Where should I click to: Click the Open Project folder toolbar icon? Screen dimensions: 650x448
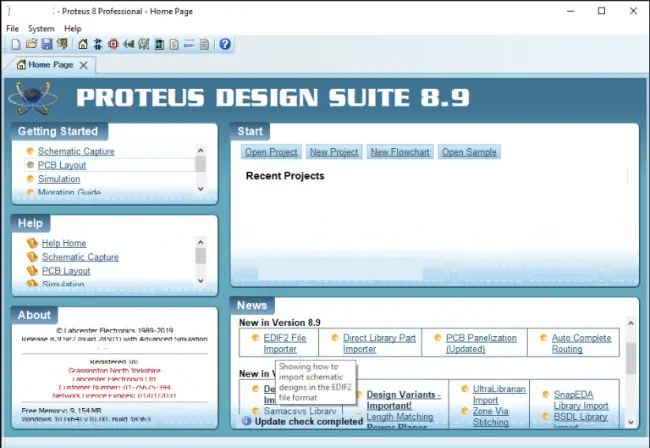pos(32,44)
